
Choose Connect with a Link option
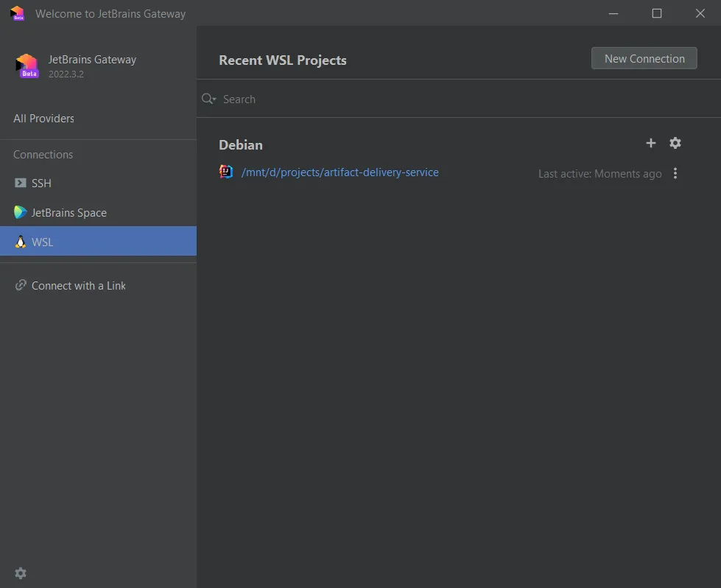pos(78,286)
